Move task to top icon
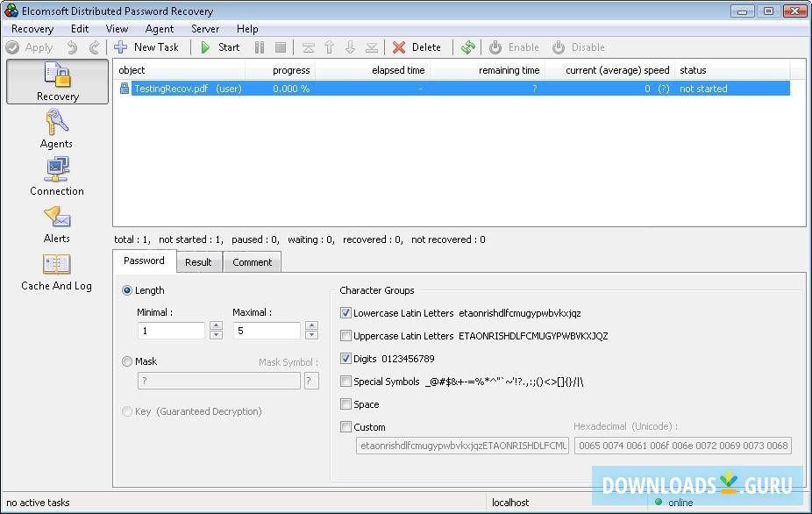 tap(308, 47)
